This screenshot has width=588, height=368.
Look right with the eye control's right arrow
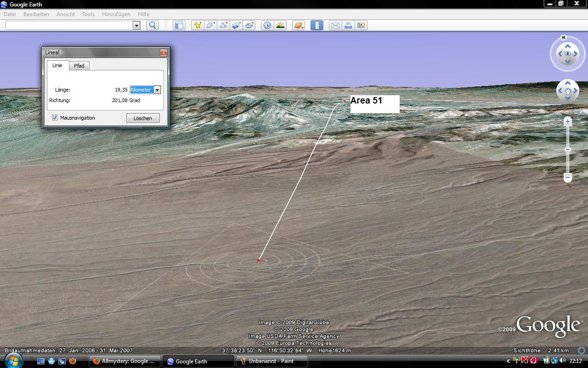point(576,54)
